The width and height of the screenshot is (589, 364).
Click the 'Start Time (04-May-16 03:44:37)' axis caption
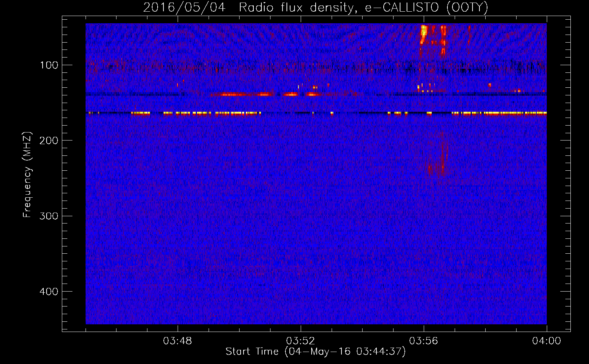316,352
